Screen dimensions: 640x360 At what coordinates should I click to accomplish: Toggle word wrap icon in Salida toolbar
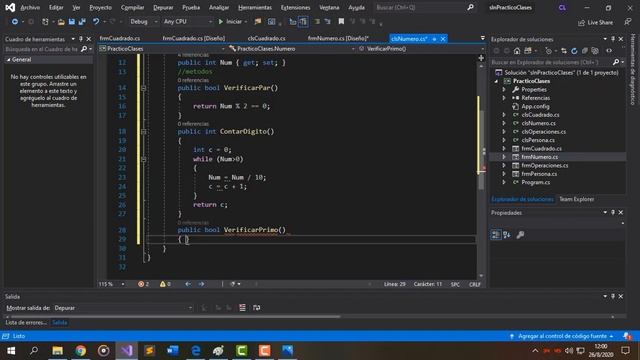(256, 308)
